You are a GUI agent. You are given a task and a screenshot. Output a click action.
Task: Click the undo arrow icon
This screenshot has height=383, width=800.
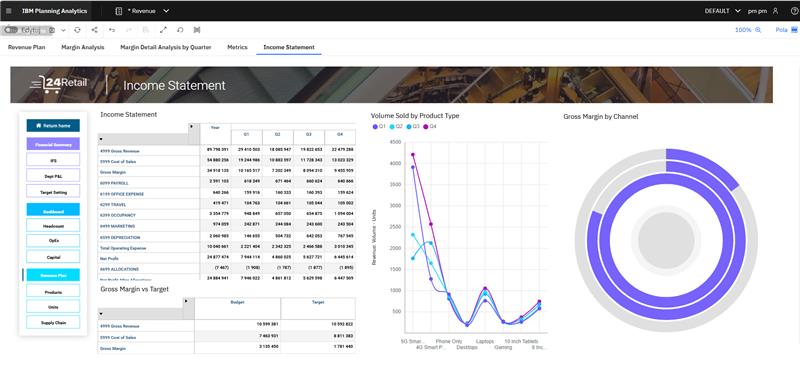point(112,30)
